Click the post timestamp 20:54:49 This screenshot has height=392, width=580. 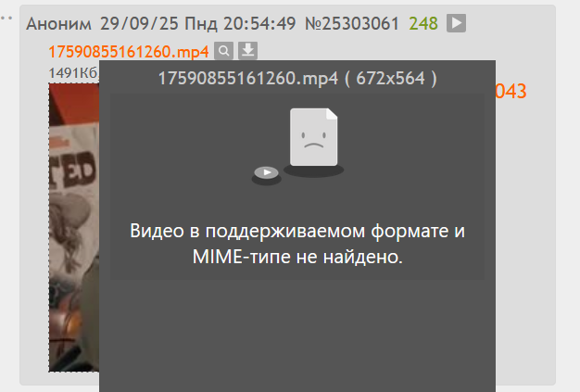point(259,24)
